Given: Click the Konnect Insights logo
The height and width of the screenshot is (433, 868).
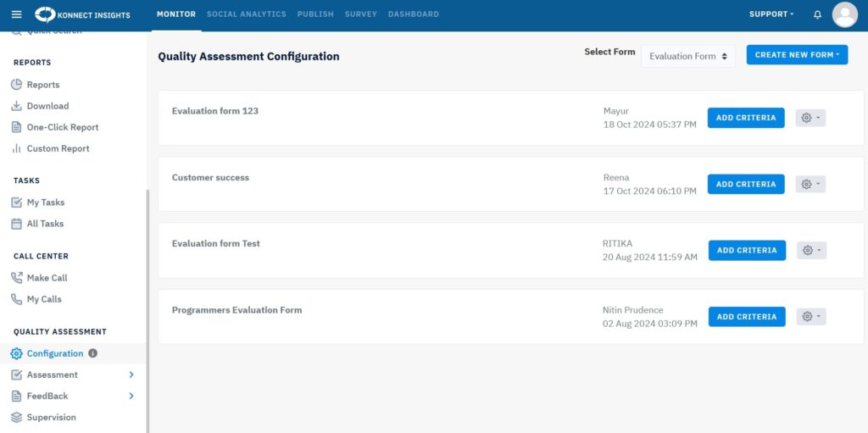Looking at the screenshot, I should point(82,15).
